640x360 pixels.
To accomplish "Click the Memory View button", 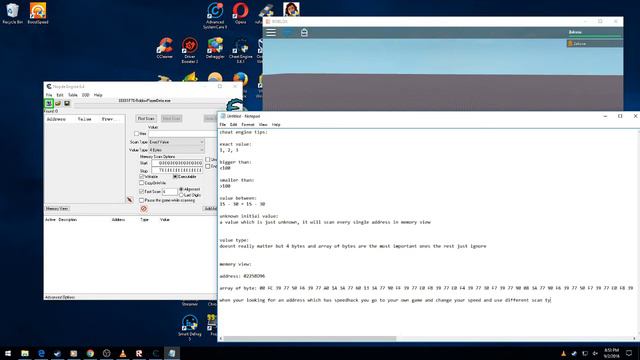I will pyautogui.click(x=57, y=209).
